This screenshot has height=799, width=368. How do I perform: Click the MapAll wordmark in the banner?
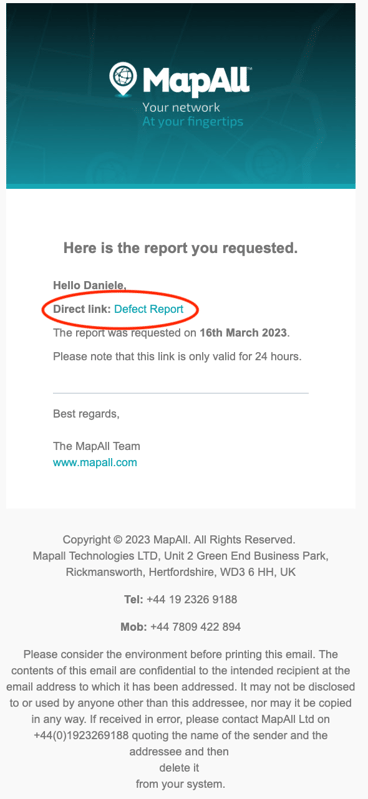point(197,81)
